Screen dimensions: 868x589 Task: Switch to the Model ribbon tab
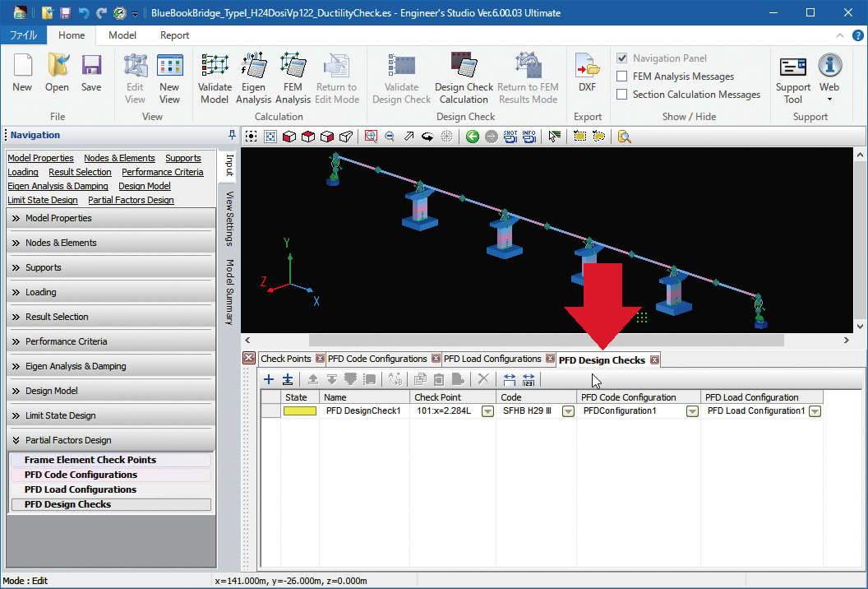[x=122, y=35]
